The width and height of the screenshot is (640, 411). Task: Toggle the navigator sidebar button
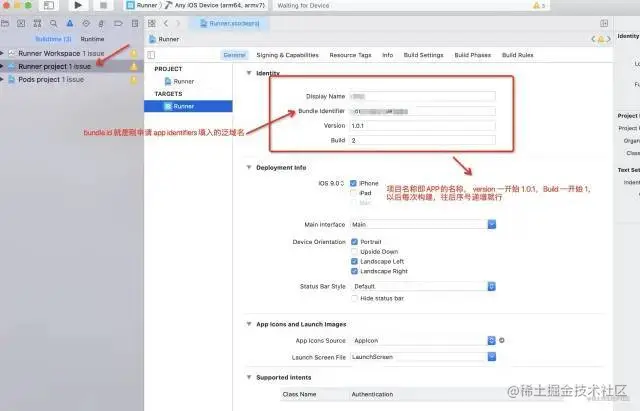[x=49, y=5]
